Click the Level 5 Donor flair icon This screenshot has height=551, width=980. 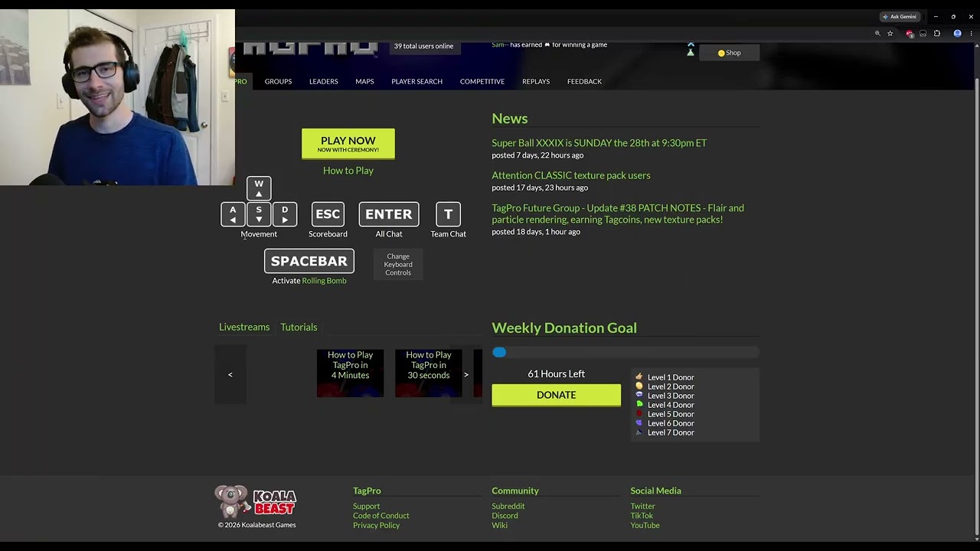(639, 414)
